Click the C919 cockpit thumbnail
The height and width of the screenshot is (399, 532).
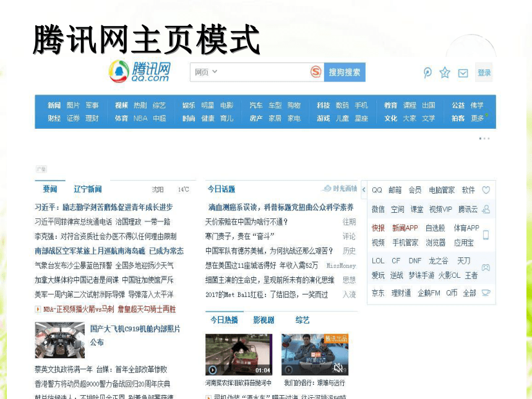pyautogui.click(x=60, y=340)
